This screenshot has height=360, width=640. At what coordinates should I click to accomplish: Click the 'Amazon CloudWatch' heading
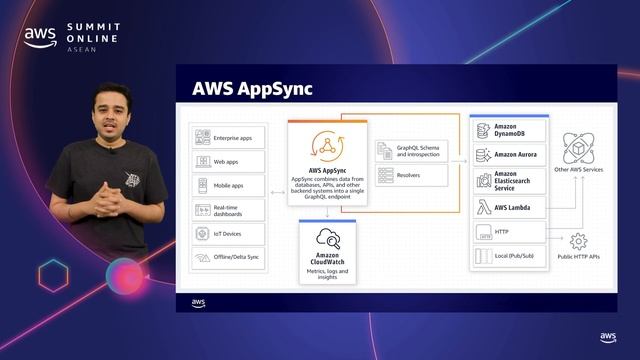(327, 258)
